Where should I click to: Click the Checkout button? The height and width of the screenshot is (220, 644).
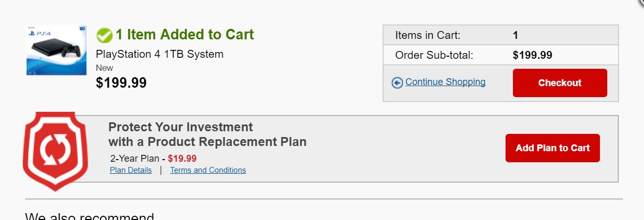[x=560, y=83]
